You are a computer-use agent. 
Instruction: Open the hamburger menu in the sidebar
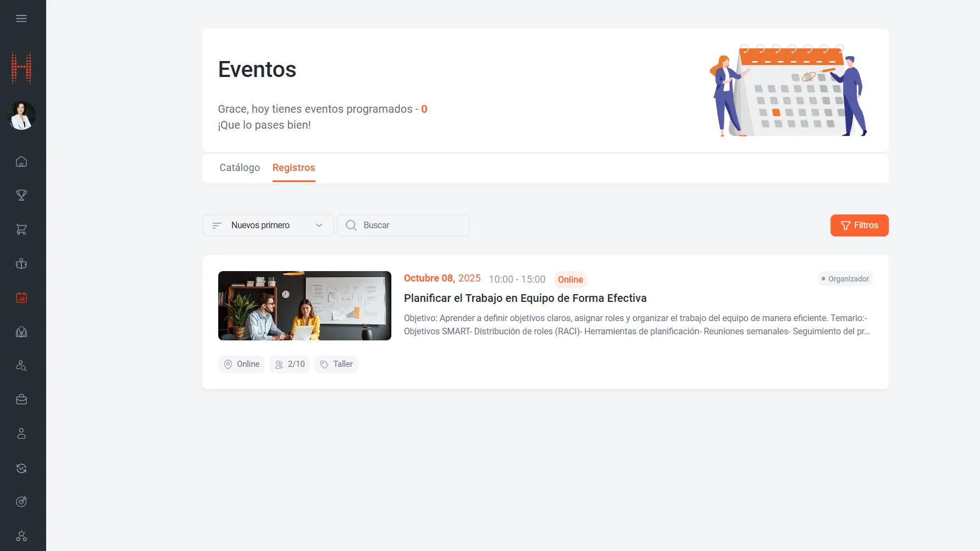pos(21,19)
